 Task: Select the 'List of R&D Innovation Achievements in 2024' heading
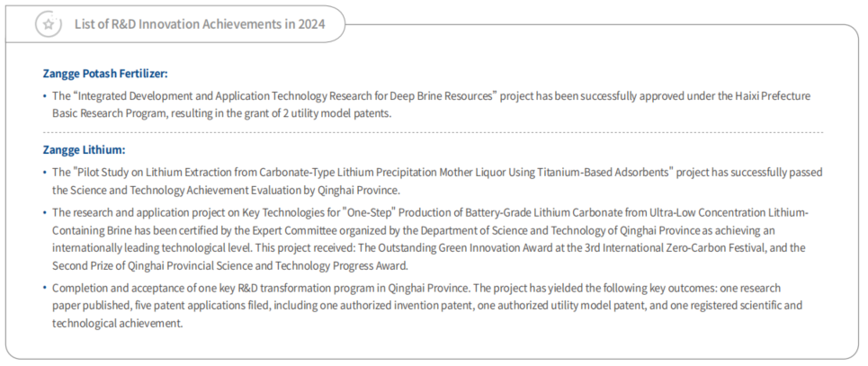coord(200,24)
